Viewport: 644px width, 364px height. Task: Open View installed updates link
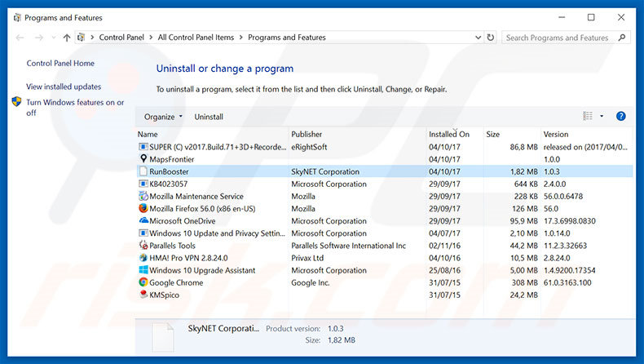point(64,87)
